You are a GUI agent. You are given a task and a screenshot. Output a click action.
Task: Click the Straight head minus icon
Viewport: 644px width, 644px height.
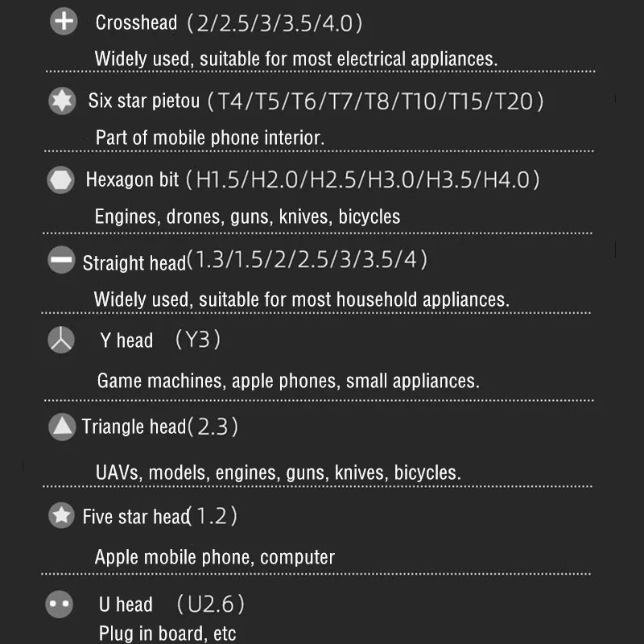coord(61,261)
